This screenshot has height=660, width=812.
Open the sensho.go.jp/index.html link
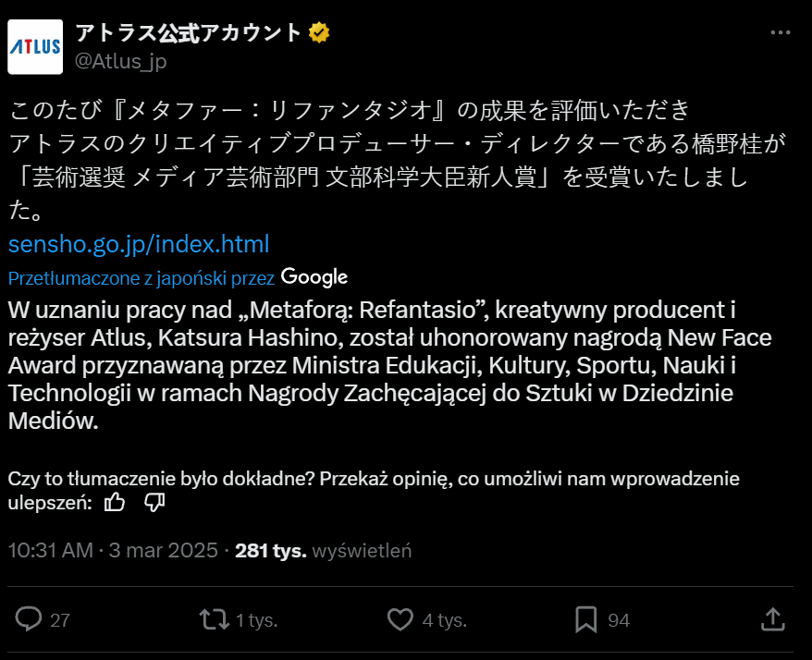click(139, 245)
